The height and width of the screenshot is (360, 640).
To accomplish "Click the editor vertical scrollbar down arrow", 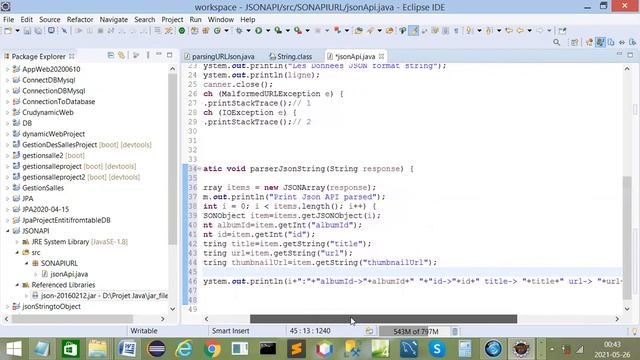I will tap(627, 309).
